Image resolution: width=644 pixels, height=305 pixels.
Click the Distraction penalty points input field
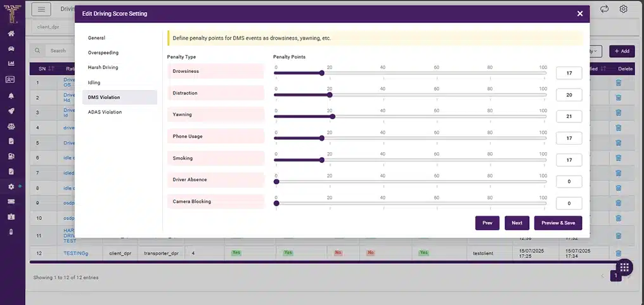point(569,95)
